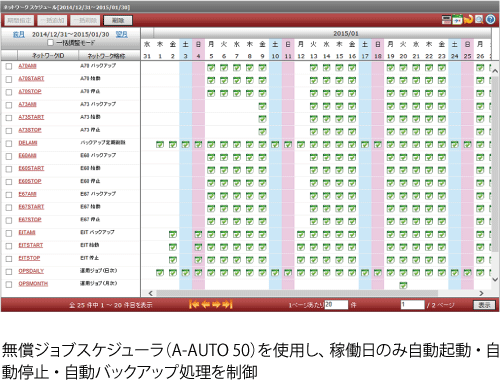The image size is (501, 384).
Task: Click the magnifier search icon in toolbar
Action: tap(479, 20)
